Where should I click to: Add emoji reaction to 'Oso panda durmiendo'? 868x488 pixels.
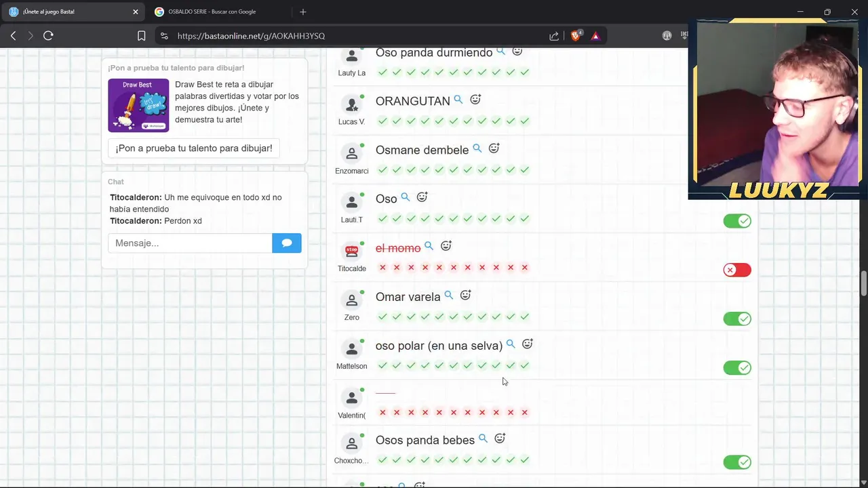pos(517,52)
